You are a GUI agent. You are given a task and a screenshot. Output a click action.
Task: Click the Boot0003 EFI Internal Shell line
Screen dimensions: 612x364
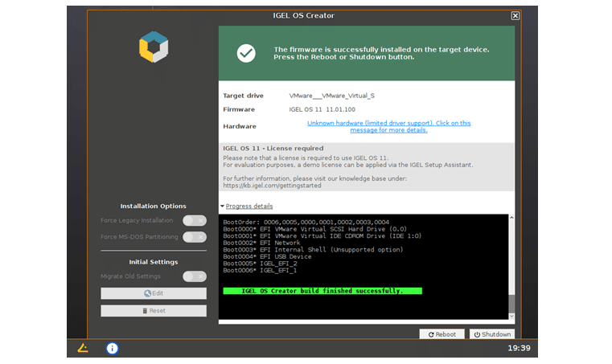click(x=313, y=250)
